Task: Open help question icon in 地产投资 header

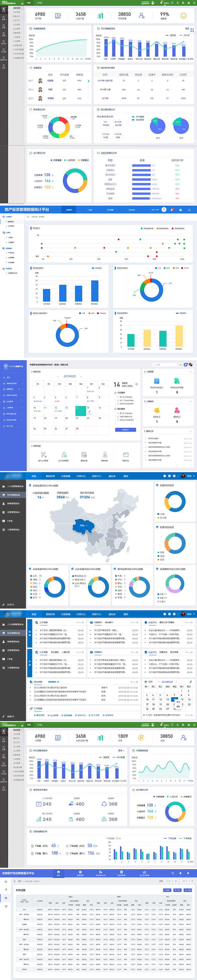Action: (x=180, y=210)
